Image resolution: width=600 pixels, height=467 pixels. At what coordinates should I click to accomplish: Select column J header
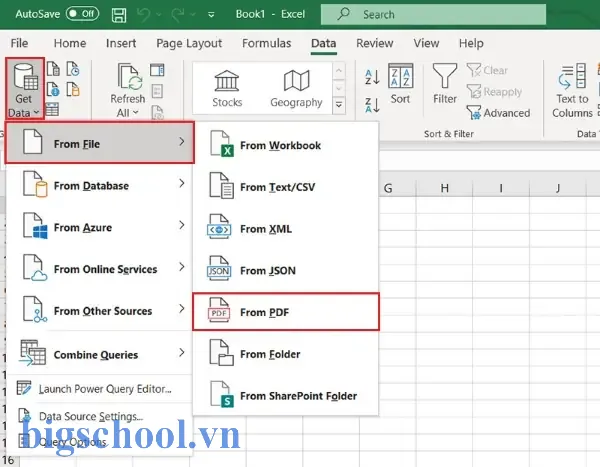(558, 188)
